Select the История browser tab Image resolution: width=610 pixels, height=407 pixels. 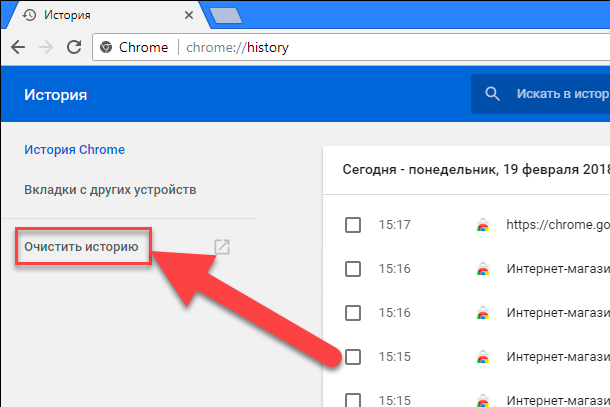point(107,15)
